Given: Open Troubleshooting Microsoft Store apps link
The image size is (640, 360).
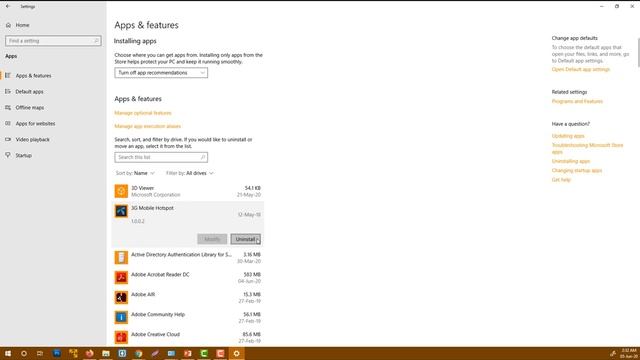Looking at the screenshot, I should [x=587, y=148].
